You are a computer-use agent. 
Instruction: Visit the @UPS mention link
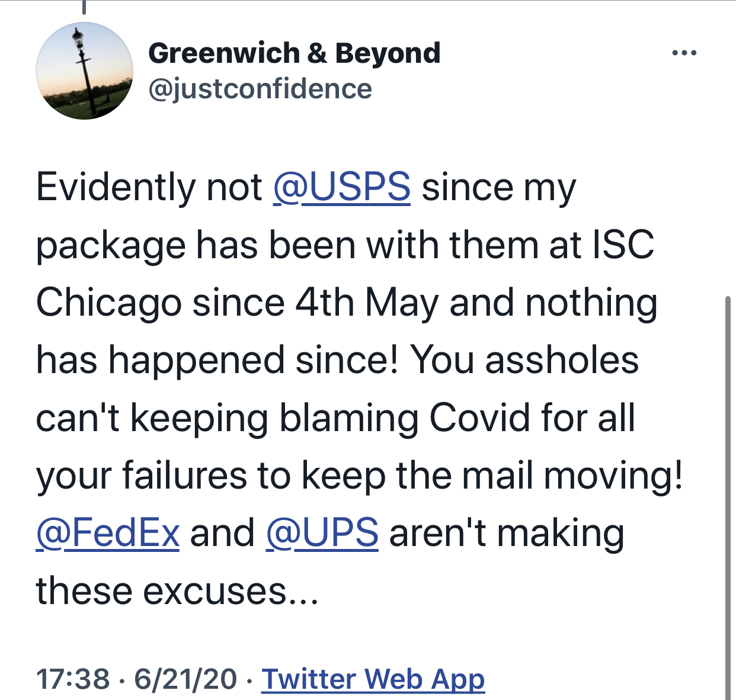(322, 533)
